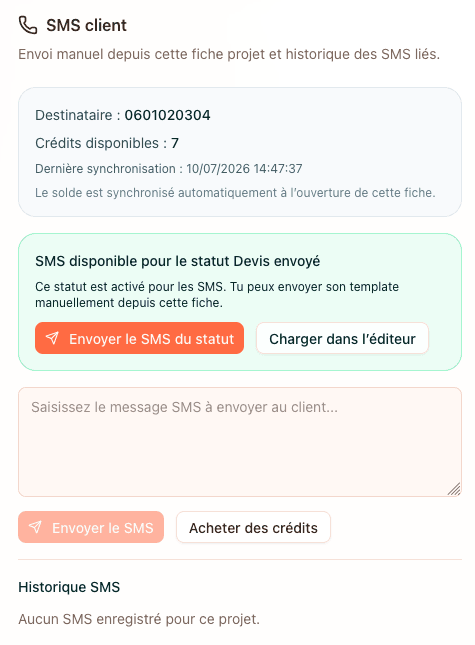Viewport: 475px width, 645px height.
Task: Open Acheter des crédits
Action: [253, 527]
